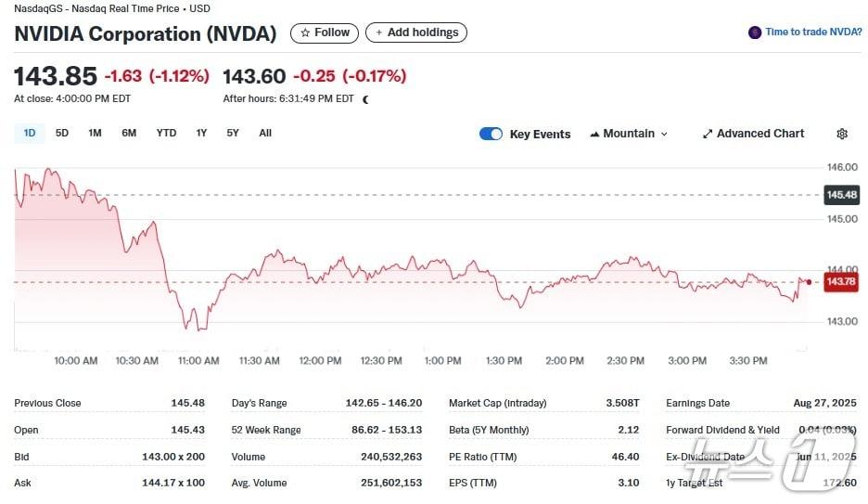Open the Advanced Chart link
Image resolution: width=868 pixels, height=504 pixels.
click(x=759, y=134)
